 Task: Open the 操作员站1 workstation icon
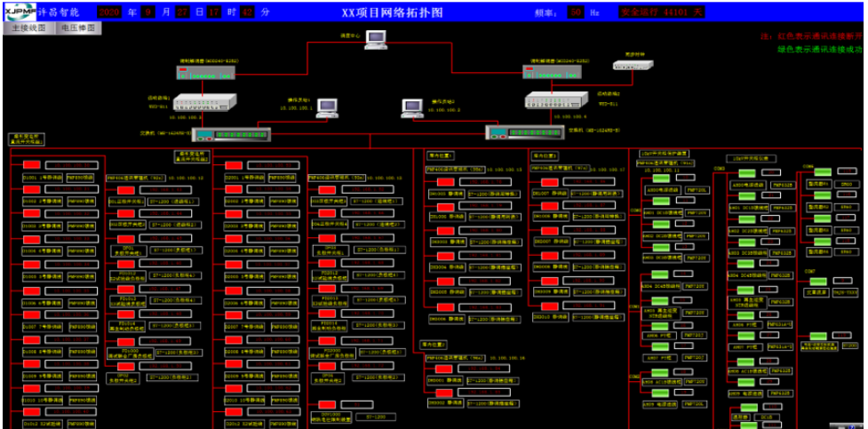pos(327,107)
